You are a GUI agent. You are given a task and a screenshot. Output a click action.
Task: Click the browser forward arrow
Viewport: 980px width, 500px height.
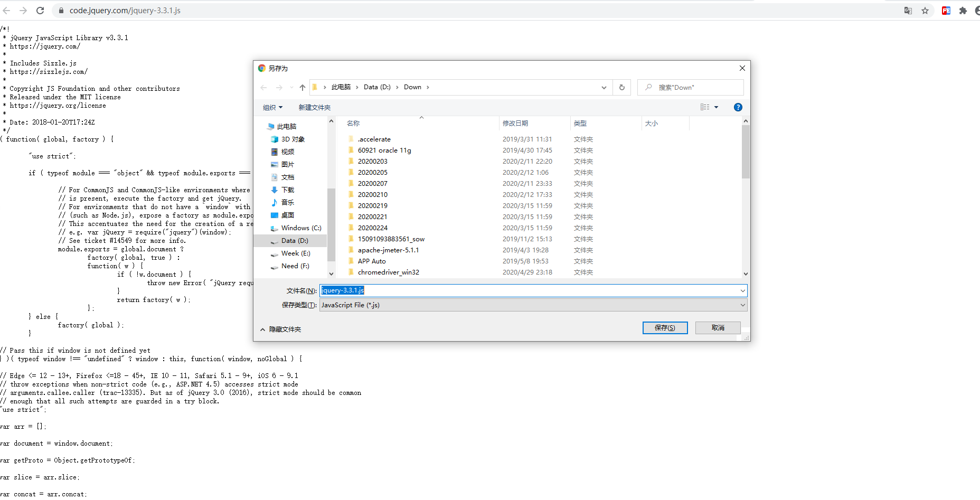[23, 11]
